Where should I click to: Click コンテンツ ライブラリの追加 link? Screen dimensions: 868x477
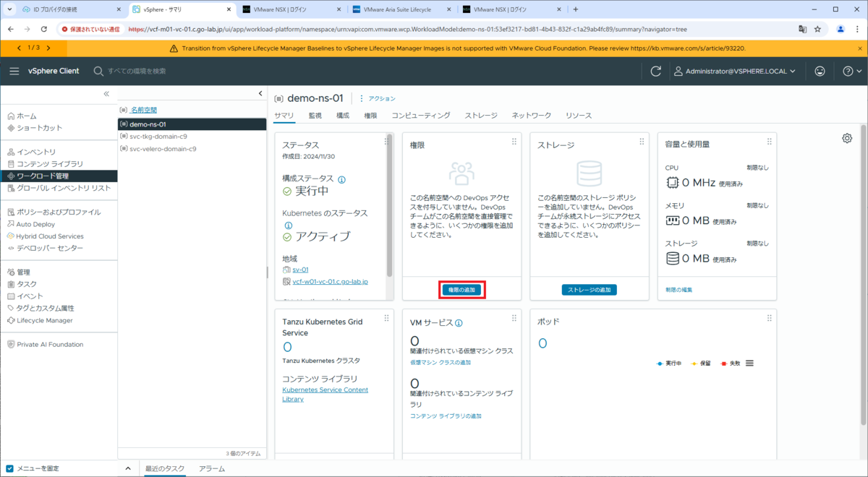[446, 416]
